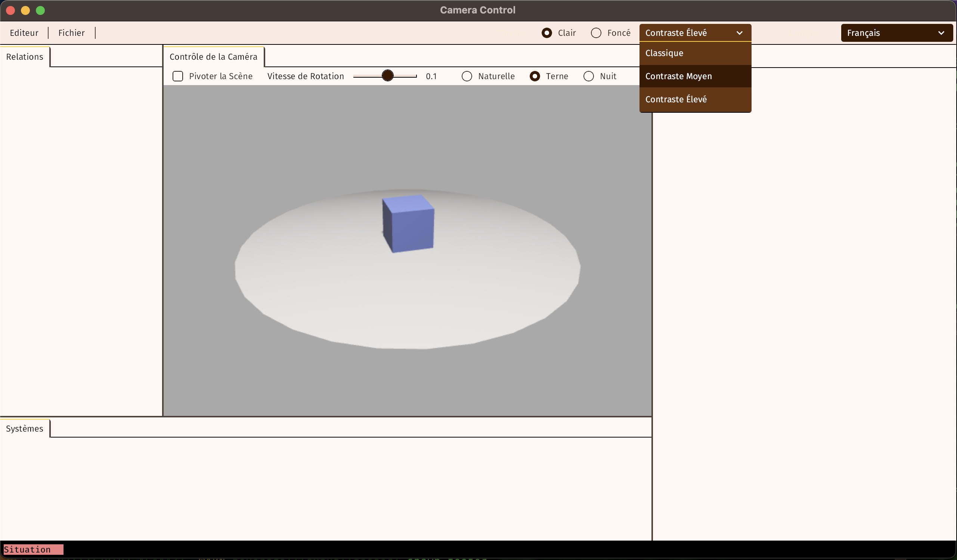Image resolution: width=957 pixels, height=560 pixels.
Task: Select the Foncé radio button
Action: (x=596, y=33)
